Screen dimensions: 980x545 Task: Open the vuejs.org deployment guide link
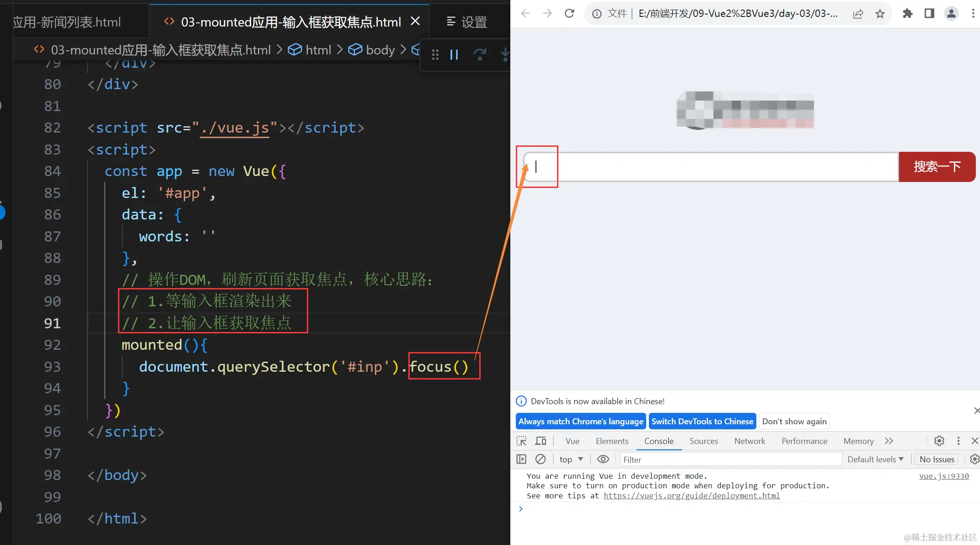coord(691,496)
